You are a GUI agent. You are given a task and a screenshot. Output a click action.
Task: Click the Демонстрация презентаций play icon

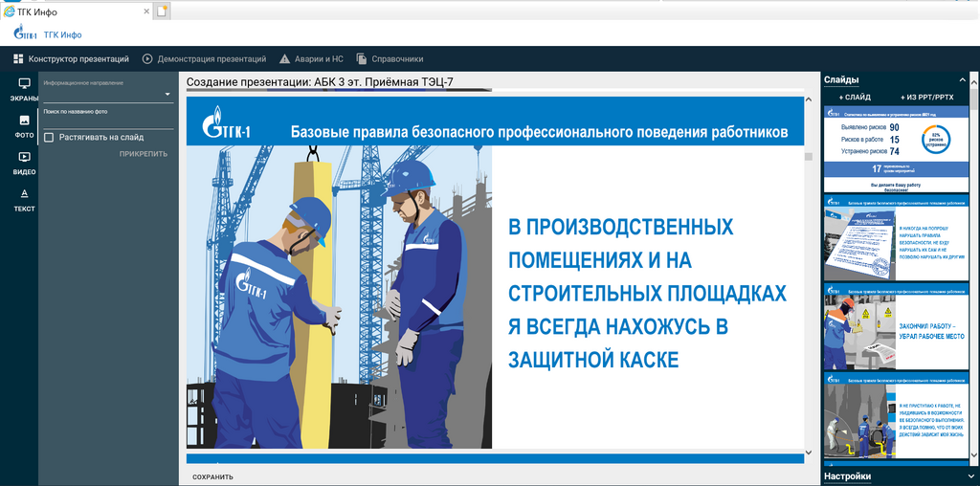point(147,58)
